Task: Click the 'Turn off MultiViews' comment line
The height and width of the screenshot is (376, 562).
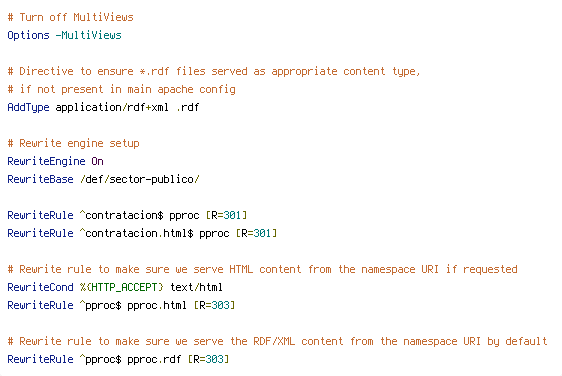Action: coord(71,17)
